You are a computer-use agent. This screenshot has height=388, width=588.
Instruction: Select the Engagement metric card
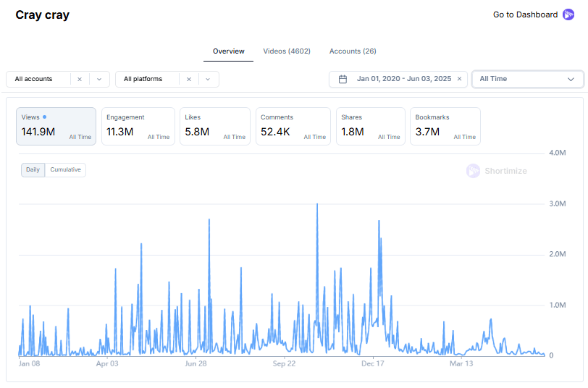[138, 126]
